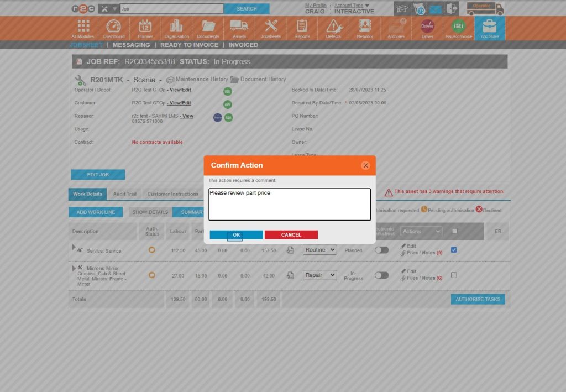
Task: Open the Routine dropdown on the Service line
Action: click(x=319, y=250)
